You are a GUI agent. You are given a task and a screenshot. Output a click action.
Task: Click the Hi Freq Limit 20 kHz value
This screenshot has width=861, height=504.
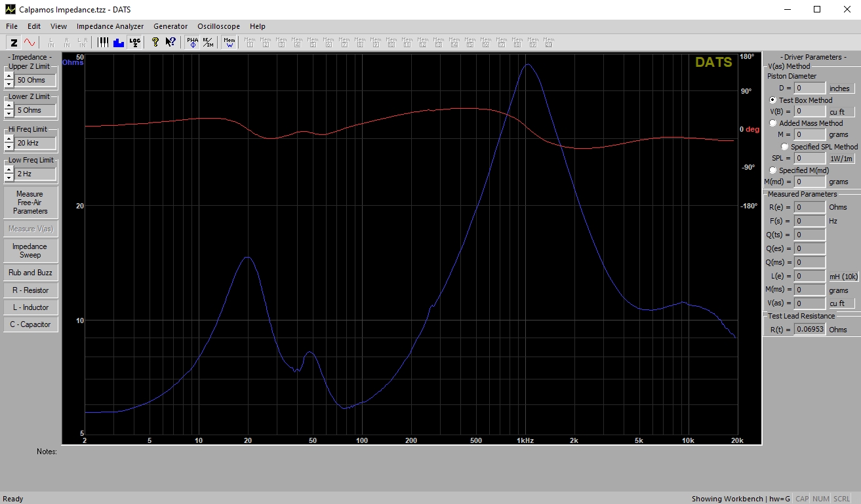pyautogui.click(x=35, y=143)
